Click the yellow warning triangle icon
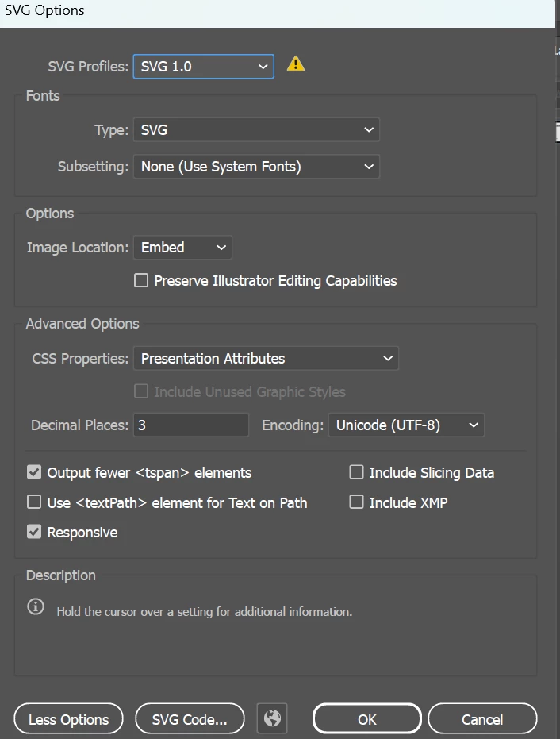 (x=296, y=64)
